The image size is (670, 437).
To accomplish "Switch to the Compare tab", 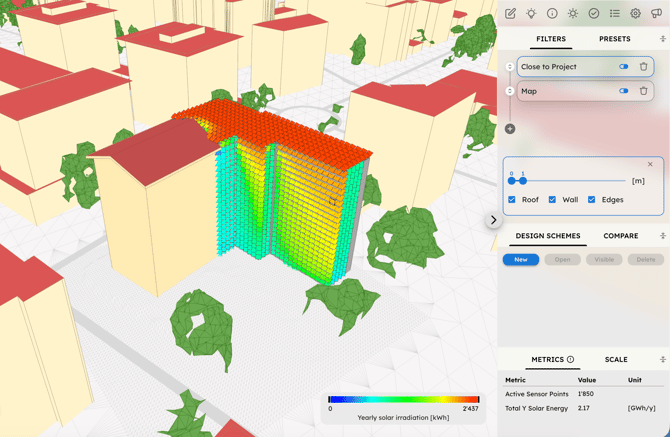I will pyautogui.click(x=620, y=236).
